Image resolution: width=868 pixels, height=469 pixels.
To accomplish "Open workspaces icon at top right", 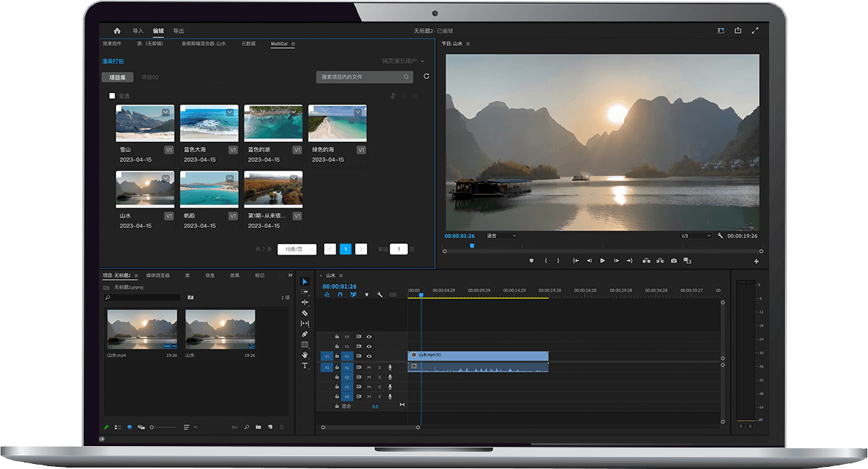I will pyautogui.click(x=721, y=31).
